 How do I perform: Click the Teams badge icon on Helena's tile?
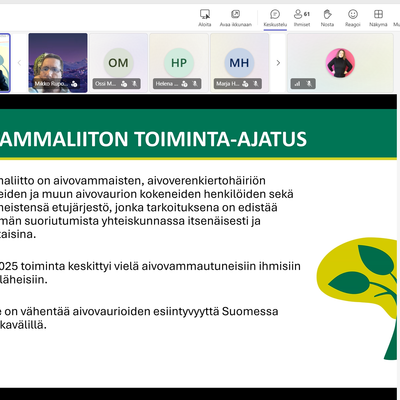tap(184, 84)
